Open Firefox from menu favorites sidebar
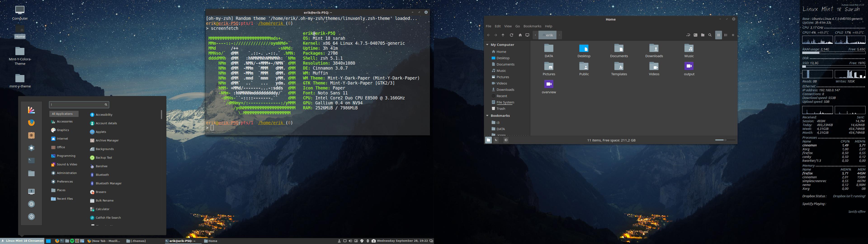This screenshot has height=244, width=868. [x=31, y=123]
